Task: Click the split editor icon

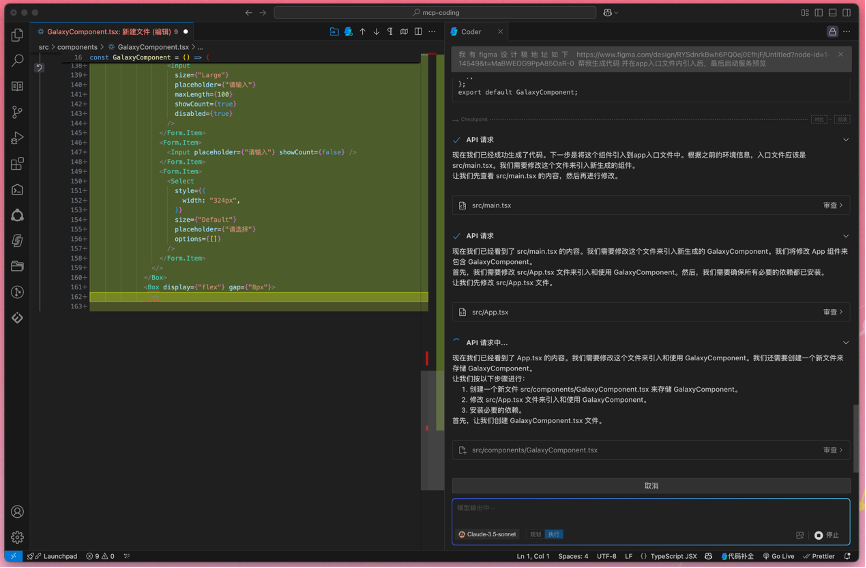Action: point(418,31)
